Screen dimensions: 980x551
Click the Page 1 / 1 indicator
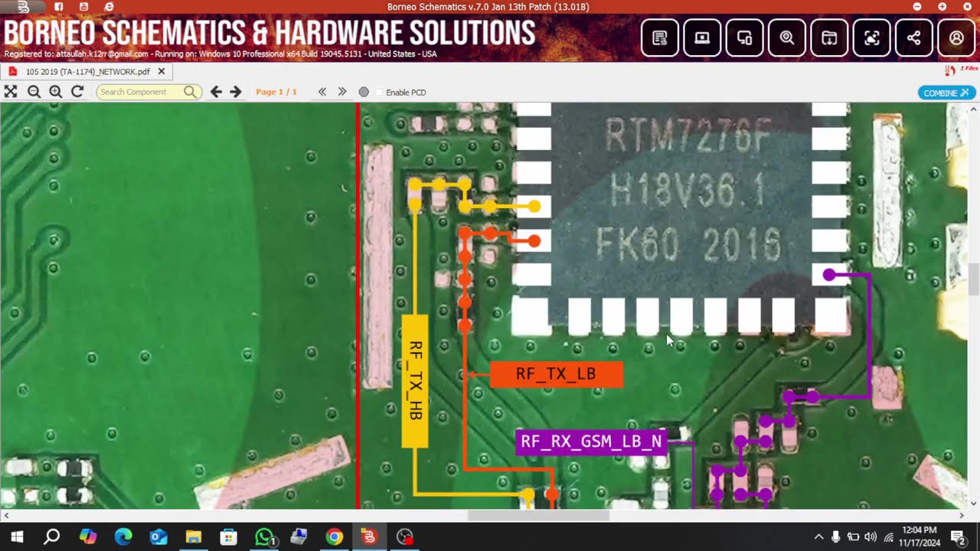(x=276, y=92)
